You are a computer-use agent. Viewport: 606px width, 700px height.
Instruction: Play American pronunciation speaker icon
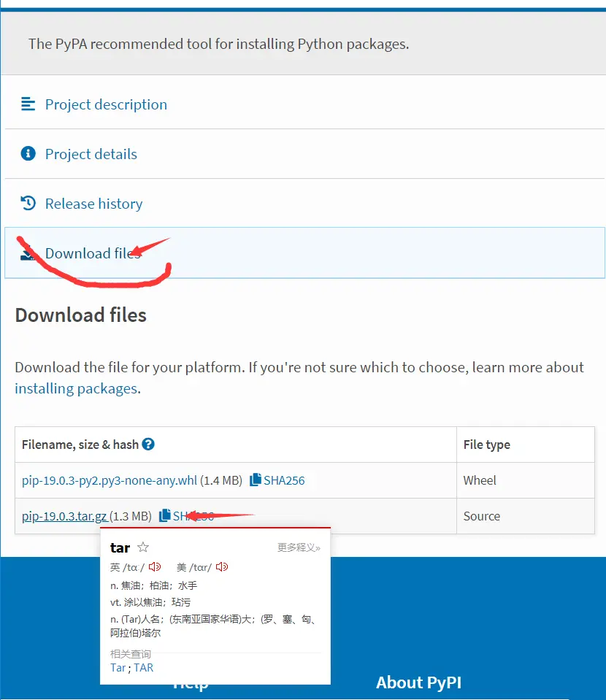(x=222, y=567)
